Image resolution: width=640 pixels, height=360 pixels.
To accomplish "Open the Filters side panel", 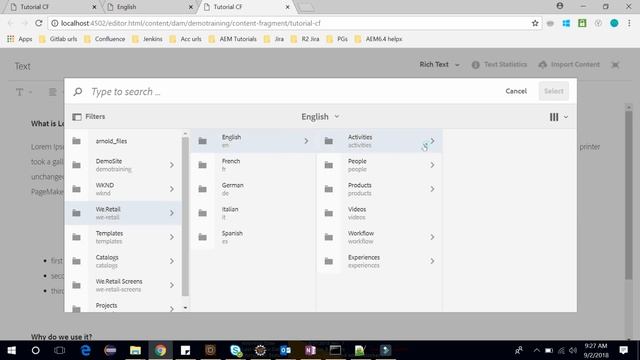I will click(x=89, y=117).
